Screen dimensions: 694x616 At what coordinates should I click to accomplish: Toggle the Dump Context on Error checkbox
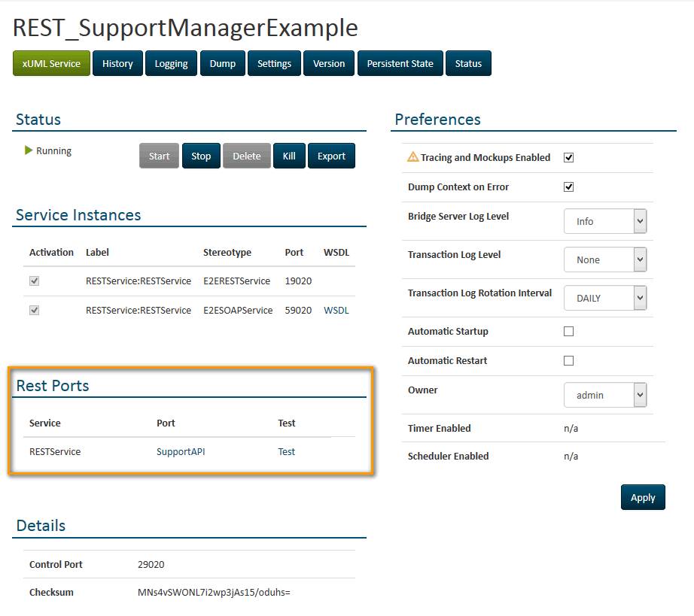tap(569, 187)
